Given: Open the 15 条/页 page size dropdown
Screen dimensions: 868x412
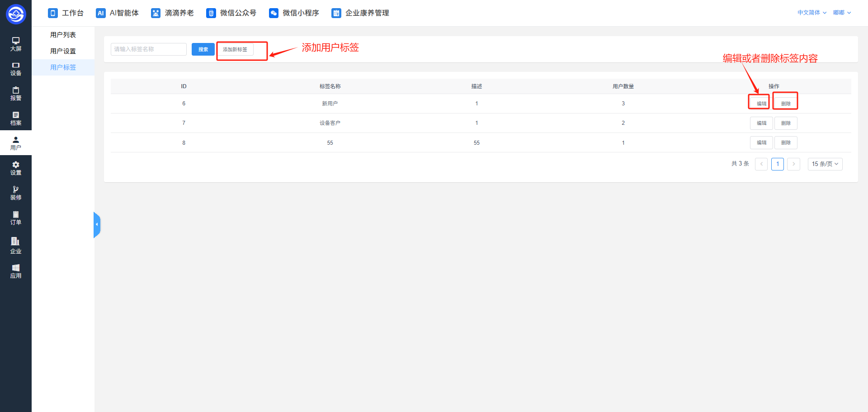Looking at the screenshot, I should [x=825, y=164].
